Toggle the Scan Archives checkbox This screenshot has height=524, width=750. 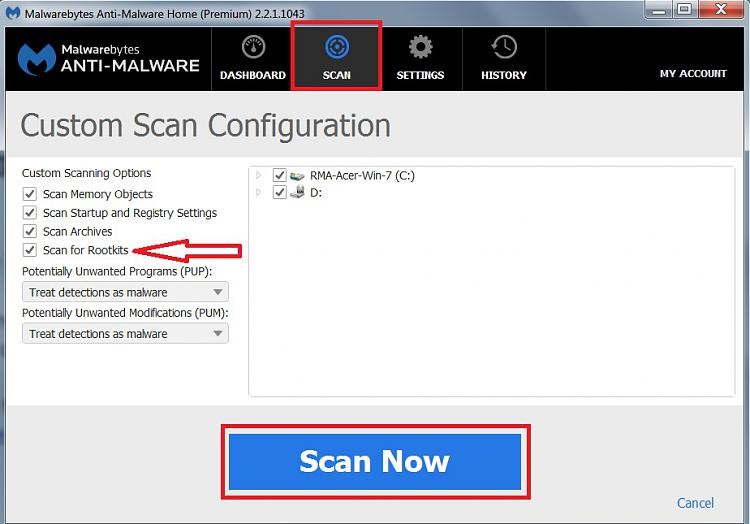[x=30, y=231]
